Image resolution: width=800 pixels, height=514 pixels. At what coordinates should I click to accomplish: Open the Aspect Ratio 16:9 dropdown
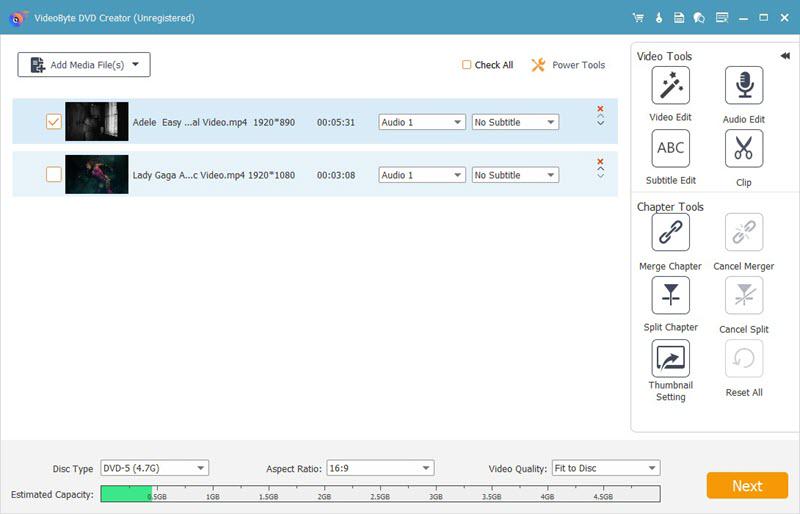point(380,468)
